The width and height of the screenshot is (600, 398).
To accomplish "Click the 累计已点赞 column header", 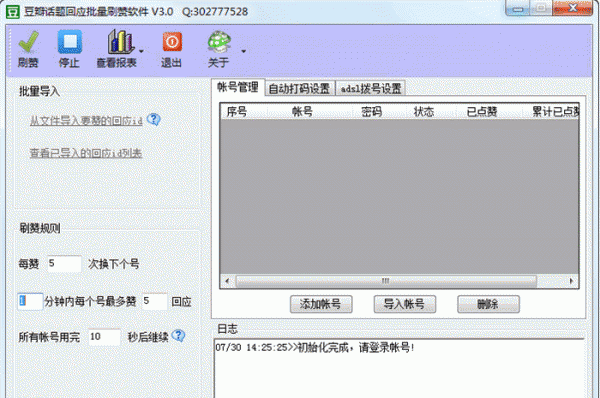I will tap(550, 112).
